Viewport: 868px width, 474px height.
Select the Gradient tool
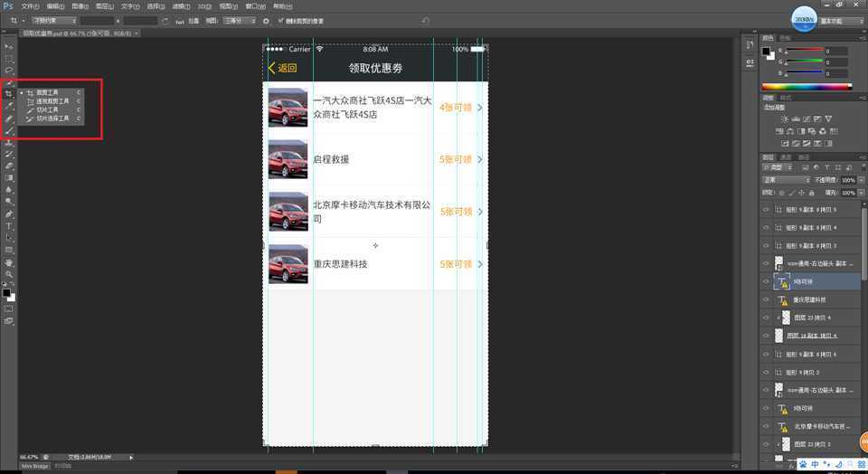(x=8, y=177)
